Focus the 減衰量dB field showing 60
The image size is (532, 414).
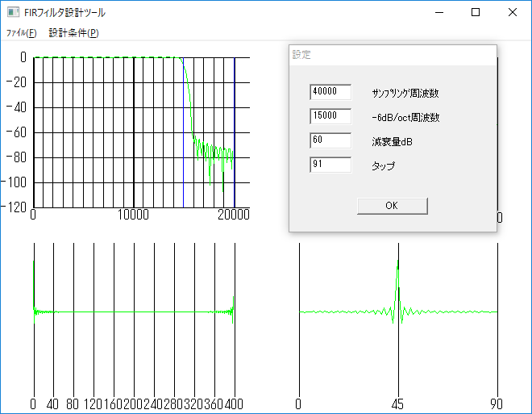(330, 140)
